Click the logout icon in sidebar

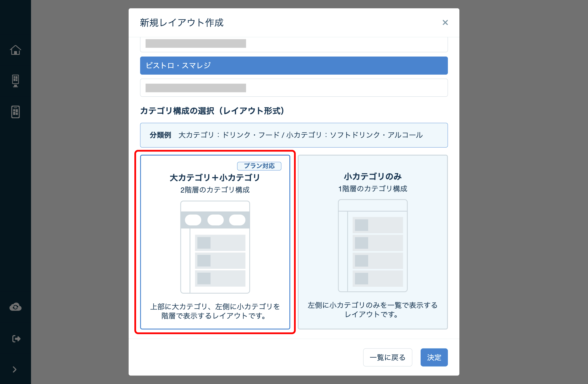click(x=16, y=339)
